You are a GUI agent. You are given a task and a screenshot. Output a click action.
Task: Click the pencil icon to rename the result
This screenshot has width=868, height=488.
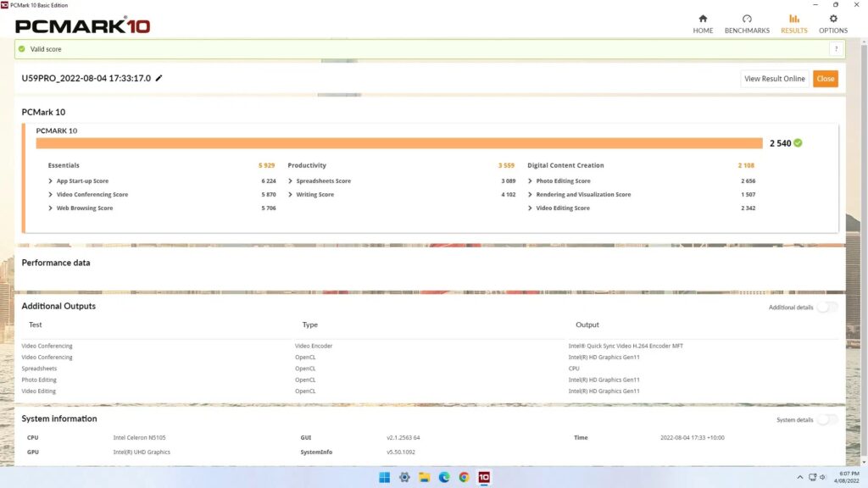pyautogui.click(x=159, y=79)
